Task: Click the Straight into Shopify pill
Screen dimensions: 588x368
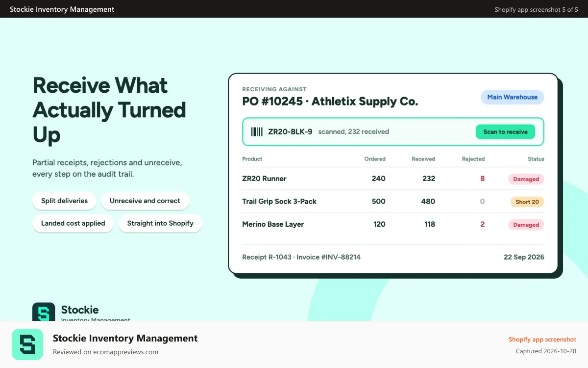Action: pyautogui.click(x=160, y=223)
